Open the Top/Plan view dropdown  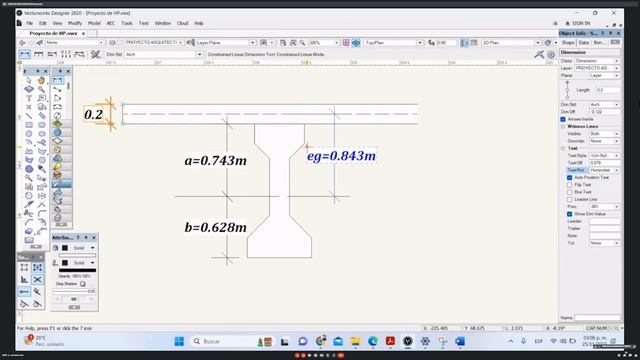point(393,42)
